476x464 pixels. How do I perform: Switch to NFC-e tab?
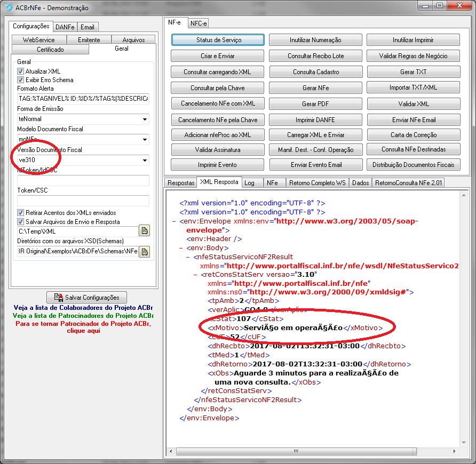(x=199, y=23)
